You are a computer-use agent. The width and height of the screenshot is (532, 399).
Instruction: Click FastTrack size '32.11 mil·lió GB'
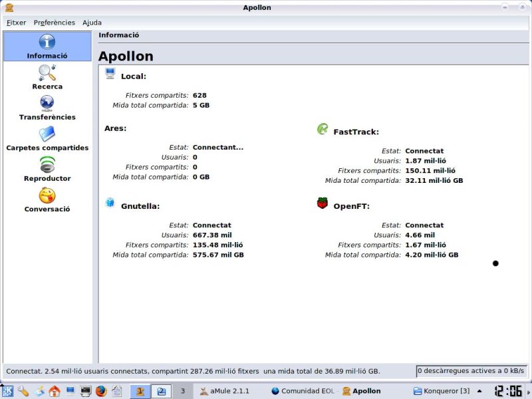(434, 180)
